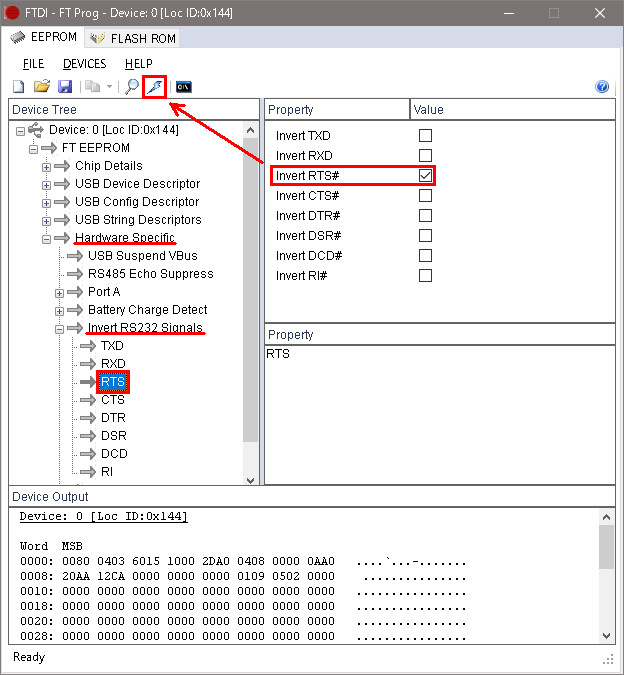Open the command line terminal icon
This screenshot has height=675, width=624.
pyautogui.click(x=184, y=87)
